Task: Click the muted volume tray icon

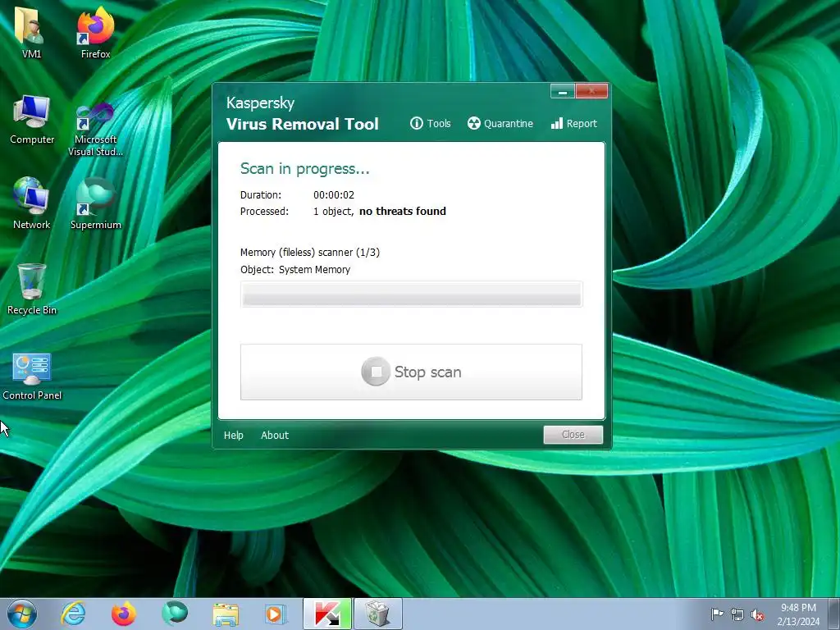Action: pyautogui.click(x=757, y=615)
